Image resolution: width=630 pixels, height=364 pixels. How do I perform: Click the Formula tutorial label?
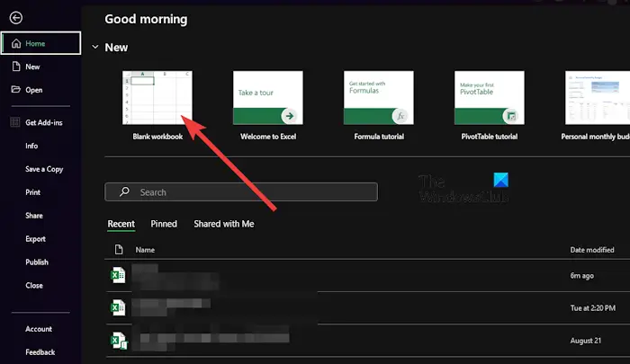tap(379, 137)
